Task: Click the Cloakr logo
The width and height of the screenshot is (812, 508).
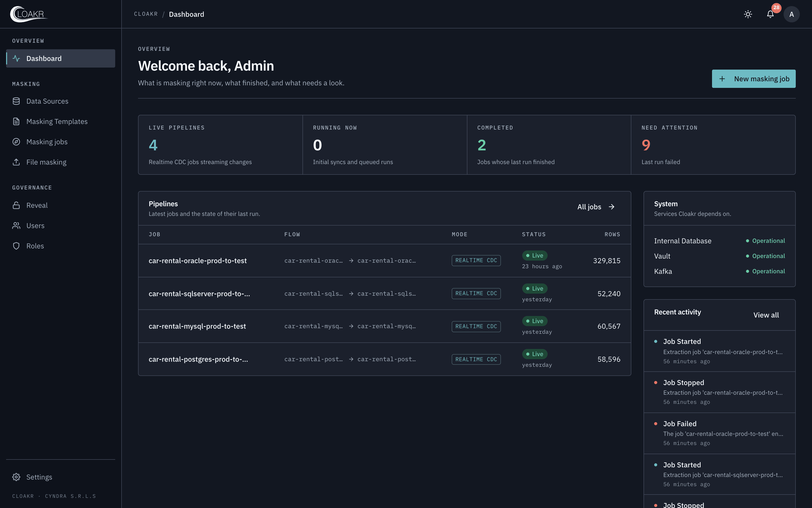Action: 29,14
